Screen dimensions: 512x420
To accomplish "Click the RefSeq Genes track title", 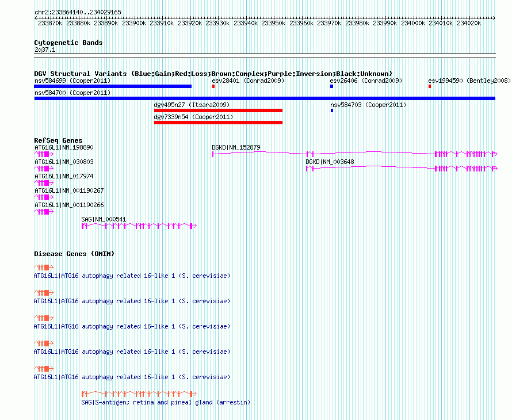I will point(58,140).
